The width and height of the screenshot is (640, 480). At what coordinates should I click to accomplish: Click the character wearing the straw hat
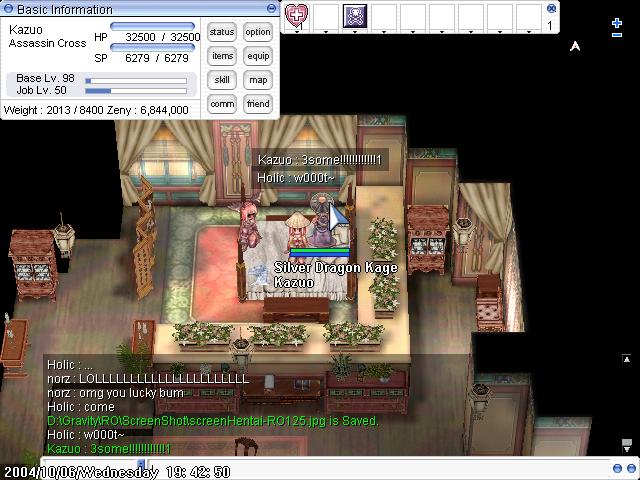(x=298, y=231)
